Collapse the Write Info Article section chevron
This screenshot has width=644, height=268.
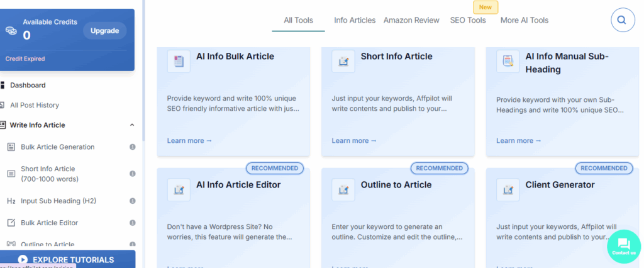132,125
